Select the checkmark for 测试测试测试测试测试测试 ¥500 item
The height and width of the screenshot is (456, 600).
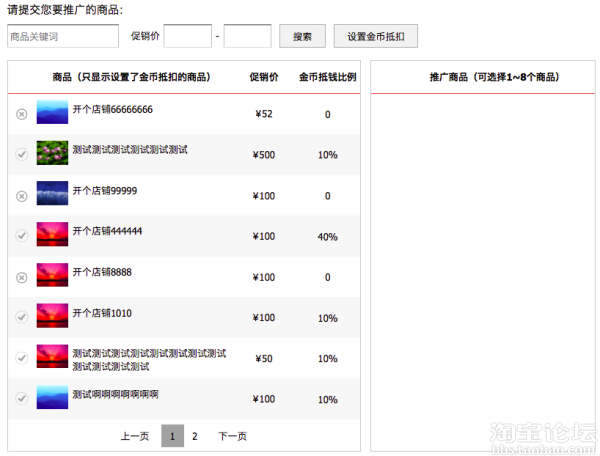22,154
